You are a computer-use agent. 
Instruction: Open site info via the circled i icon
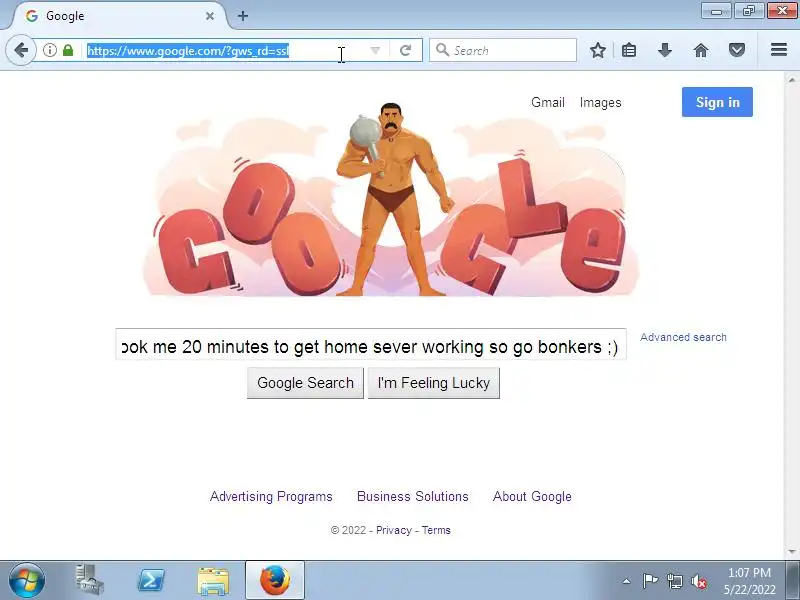tap(49, 50)
